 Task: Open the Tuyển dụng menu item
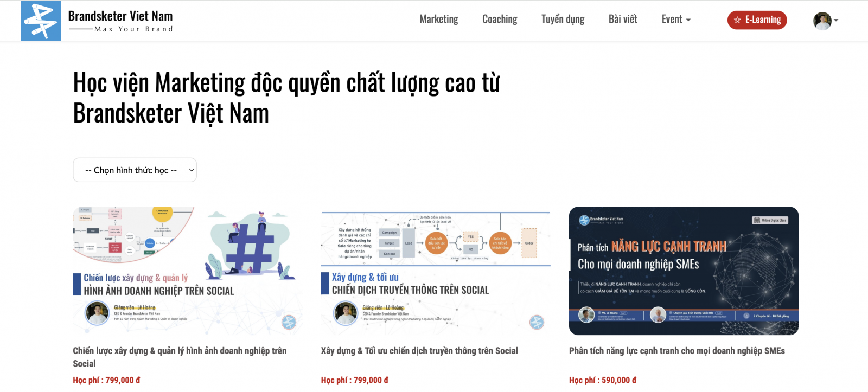click(x=563, y=20)
